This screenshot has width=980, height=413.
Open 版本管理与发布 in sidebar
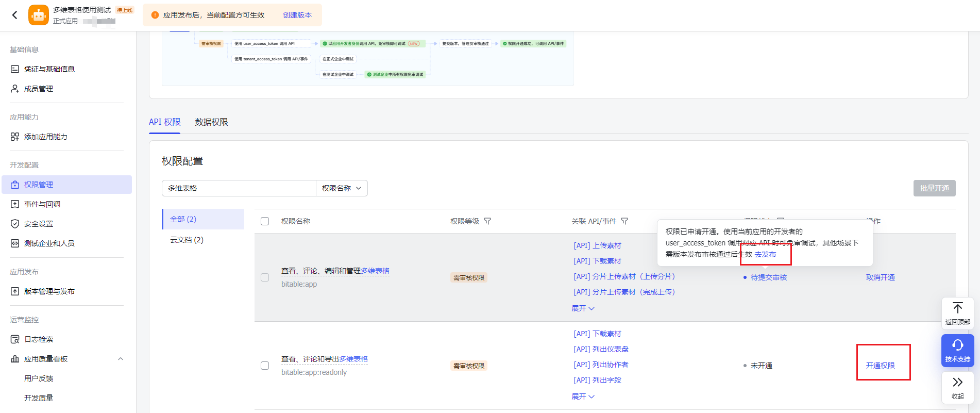click(49, 291)
